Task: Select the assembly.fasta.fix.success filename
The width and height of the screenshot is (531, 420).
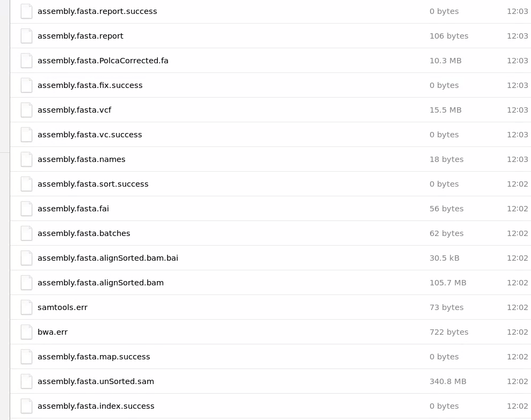Action: pyautogui.click(x=90, y=85)
